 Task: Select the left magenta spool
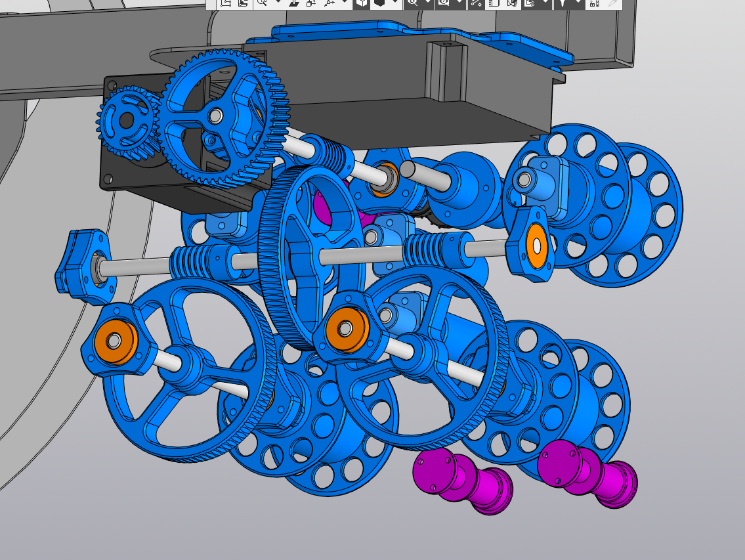tap(463, 480)
